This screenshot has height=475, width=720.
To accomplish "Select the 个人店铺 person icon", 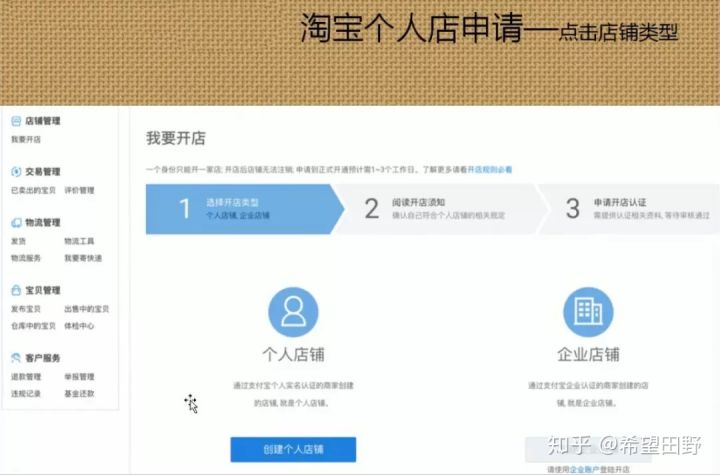I will coord(293,312).
